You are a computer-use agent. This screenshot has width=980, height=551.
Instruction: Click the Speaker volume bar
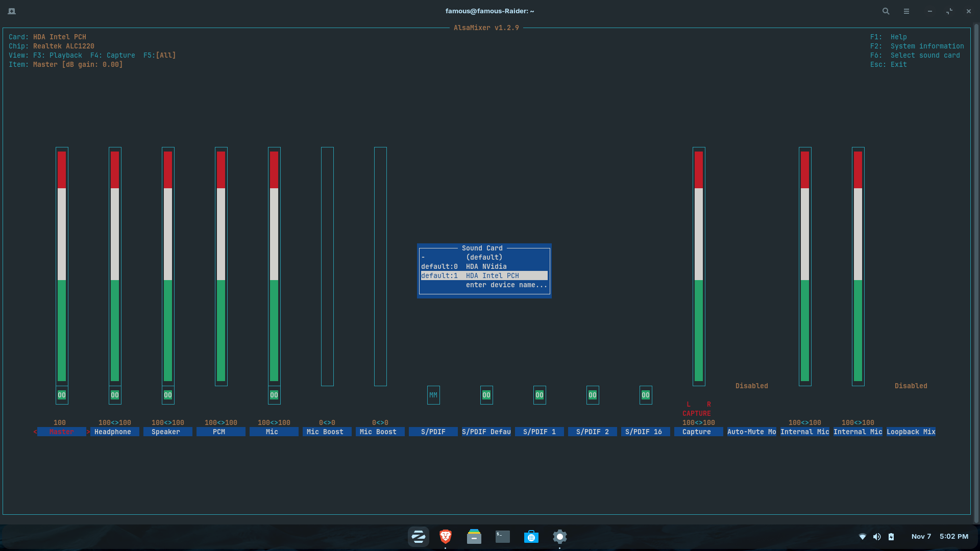click(168, 265)
